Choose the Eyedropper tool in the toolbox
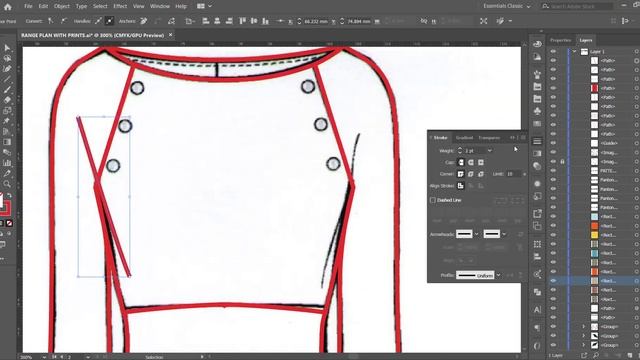 (x=7, y=173)
